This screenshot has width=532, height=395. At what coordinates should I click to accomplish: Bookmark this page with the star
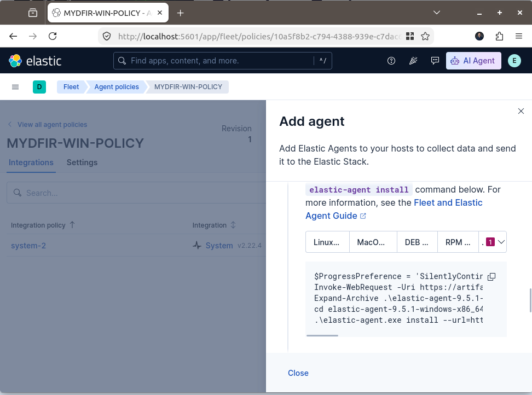pos(425,36)
